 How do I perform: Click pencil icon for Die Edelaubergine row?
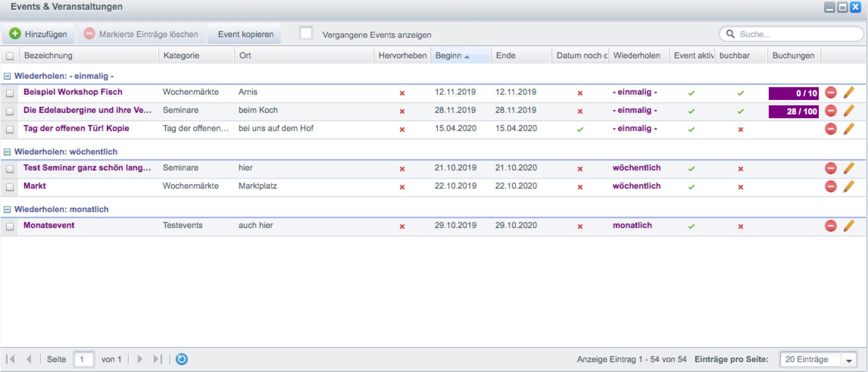click(x=849, y=111)
